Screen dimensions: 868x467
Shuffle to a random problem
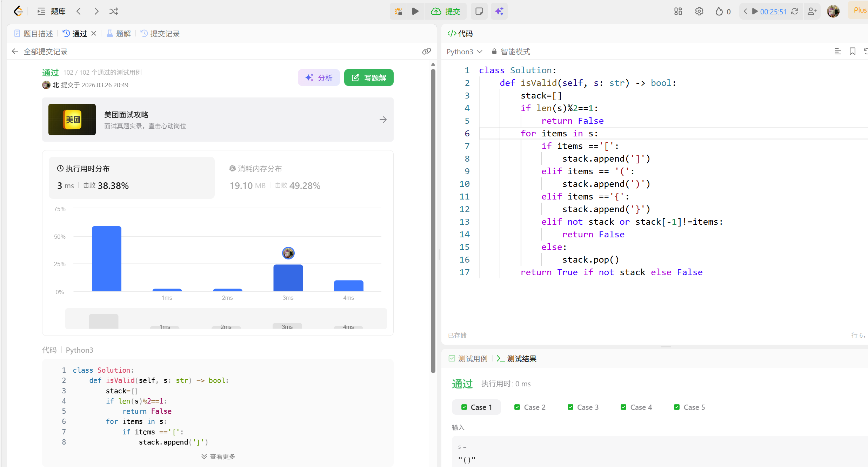(x=113, y=12)
